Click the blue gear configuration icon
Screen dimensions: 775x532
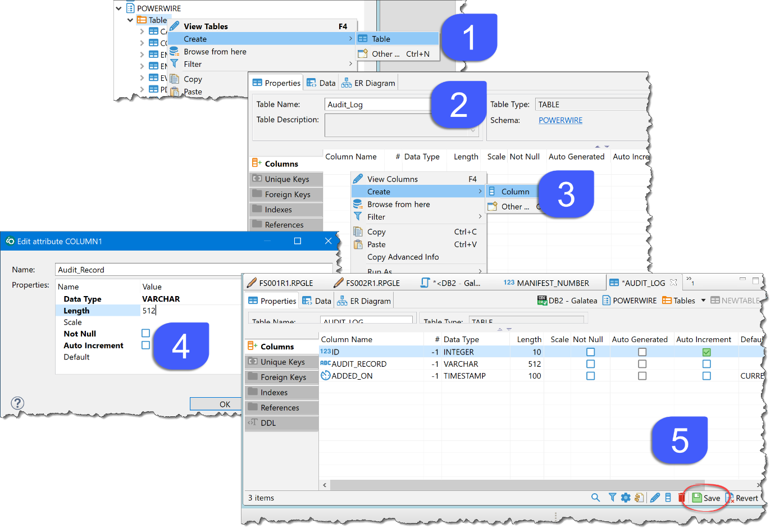(x=626, y=498)
